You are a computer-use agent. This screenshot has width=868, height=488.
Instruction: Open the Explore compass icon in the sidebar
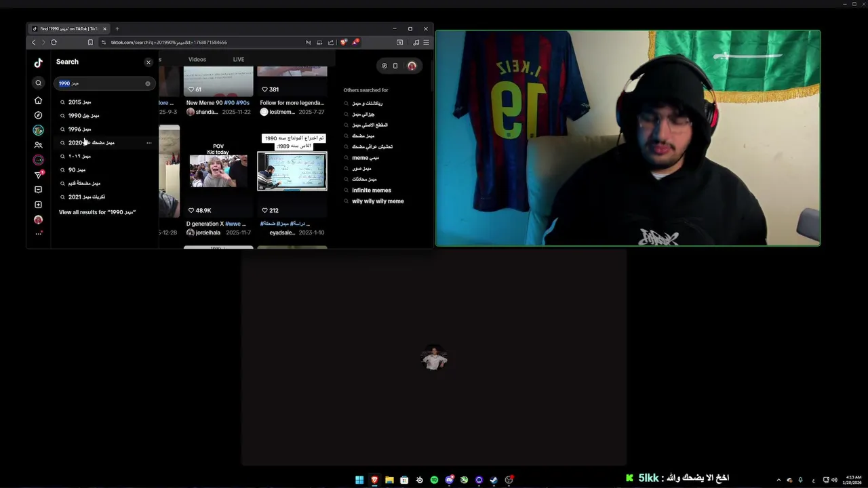38,115
